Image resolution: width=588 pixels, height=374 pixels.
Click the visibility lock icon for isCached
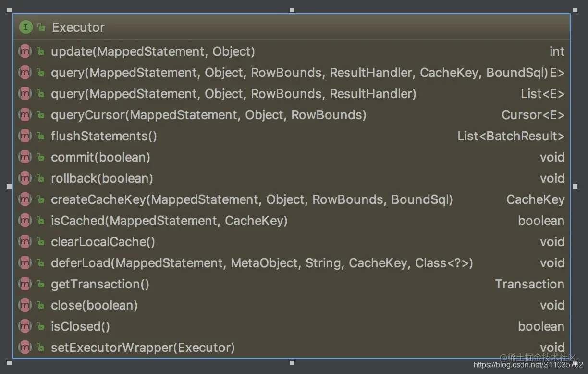[x=41, y=221]
